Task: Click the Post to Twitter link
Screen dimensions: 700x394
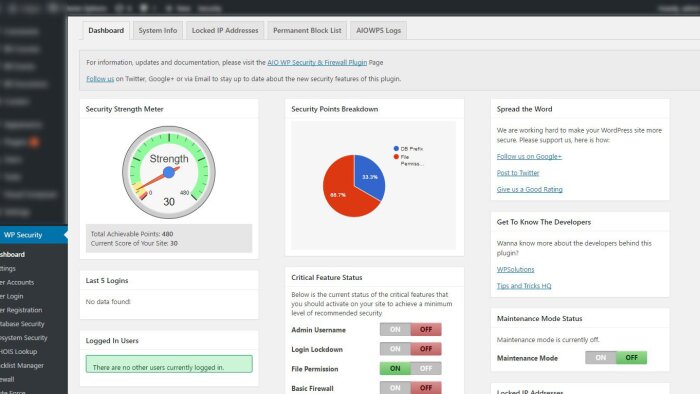Action: [518, 173]
